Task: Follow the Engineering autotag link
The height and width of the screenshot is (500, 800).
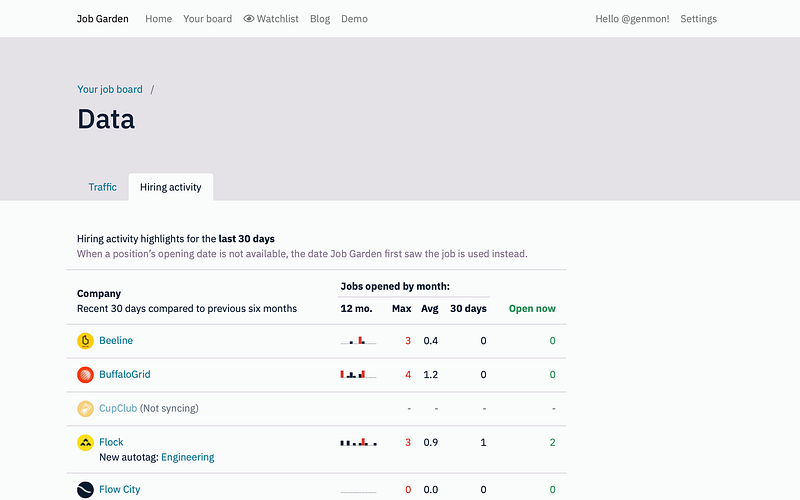Action: 188,458
